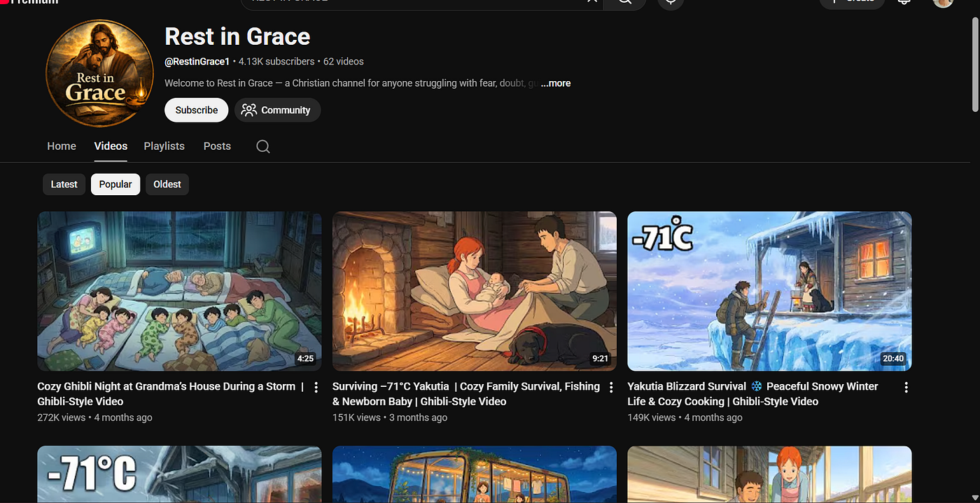Viewport: 980px width, 503px height.
Task: Click the 62 videos count text
Action: (344, 62)
